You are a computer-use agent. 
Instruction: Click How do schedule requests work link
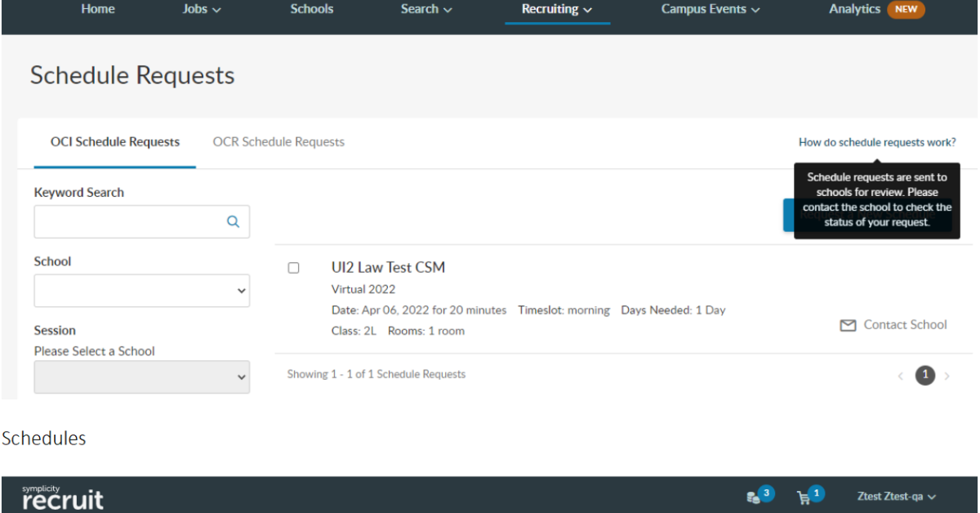877,142
